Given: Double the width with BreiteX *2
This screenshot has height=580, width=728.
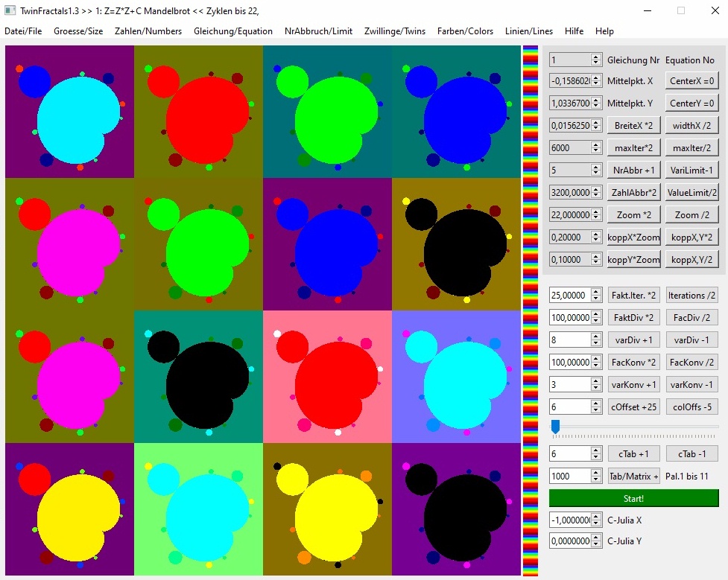Looking at the screenshot, I should [x=634, y=125].
